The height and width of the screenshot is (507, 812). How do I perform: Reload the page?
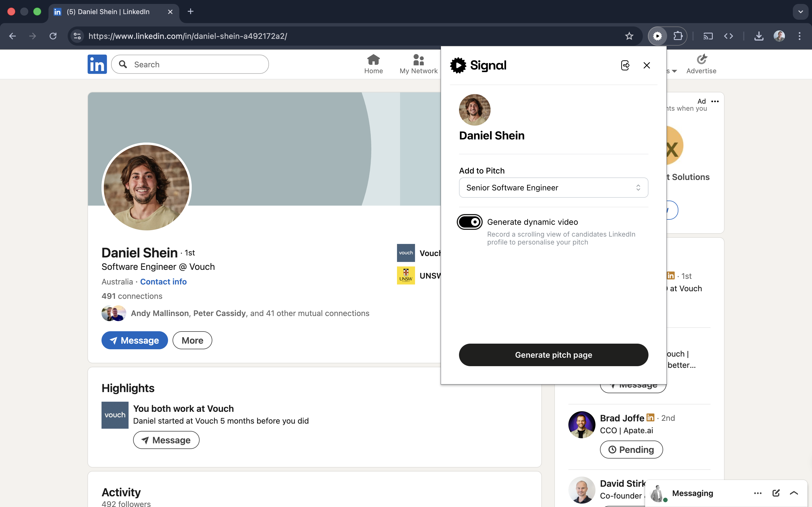coord(53,36)
